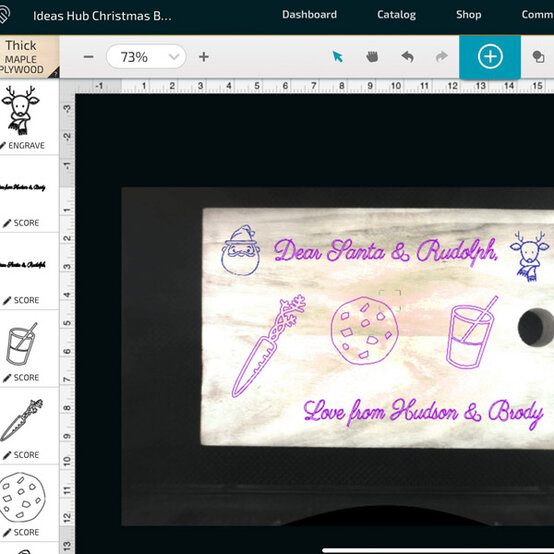Open SCORE setting under Love from text

tap(21, 223)
